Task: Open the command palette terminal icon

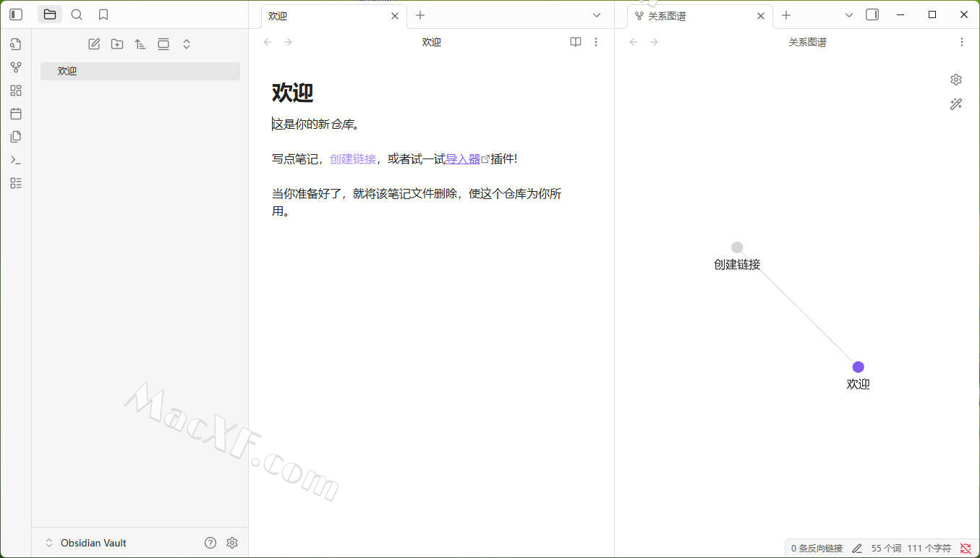Action: [x=16, y=160]
